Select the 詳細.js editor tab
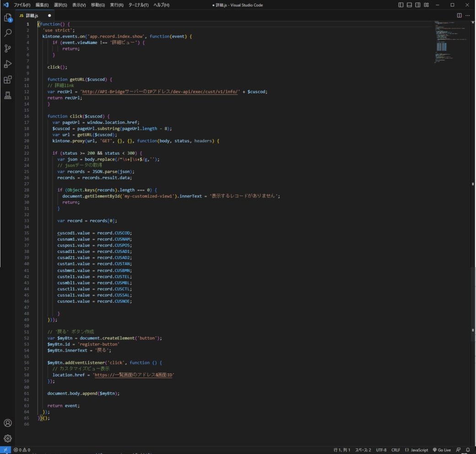 pyautogui.click(x=31, y=15)
